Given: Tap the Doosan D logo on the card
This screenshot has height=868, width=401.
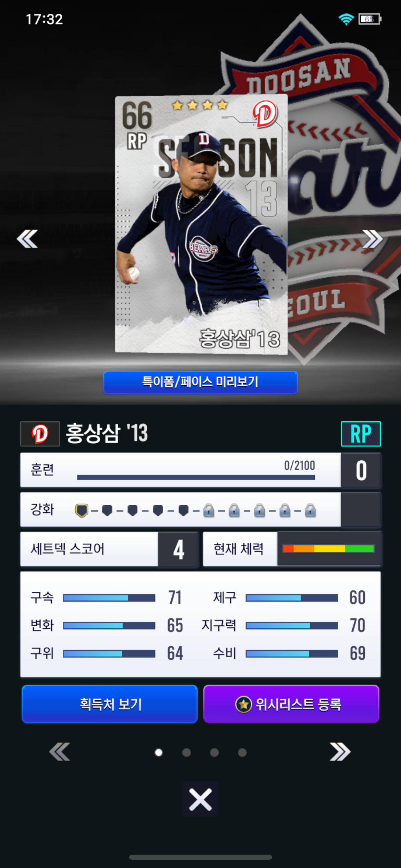Looking at the screenshot, I should [264, 114].
